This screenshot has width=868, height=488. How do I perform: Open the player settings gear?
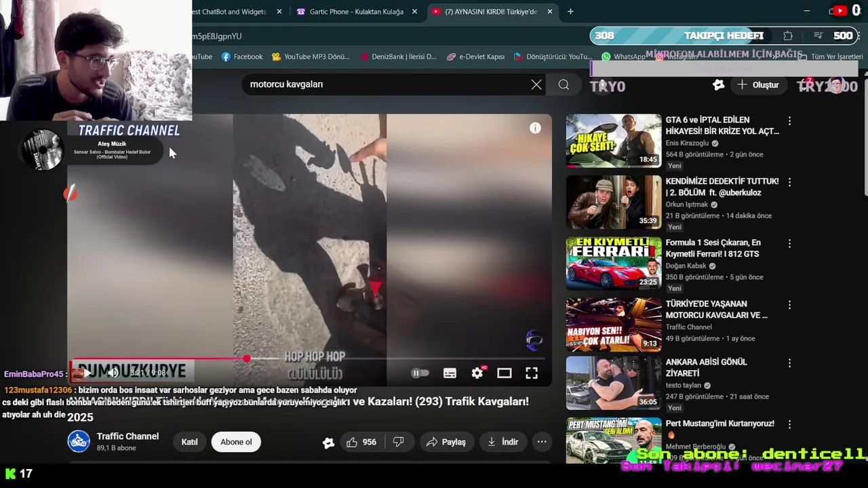tap(477, 373)
